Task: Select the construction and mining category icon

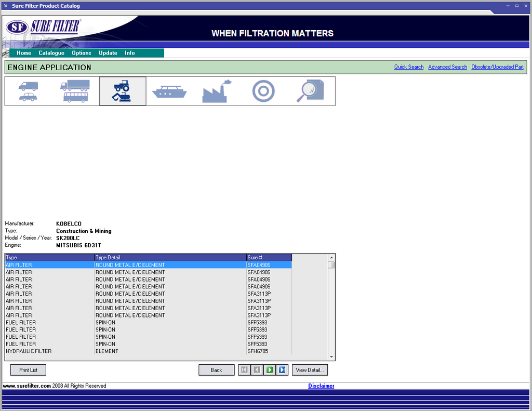Action: tap(122, 91)
